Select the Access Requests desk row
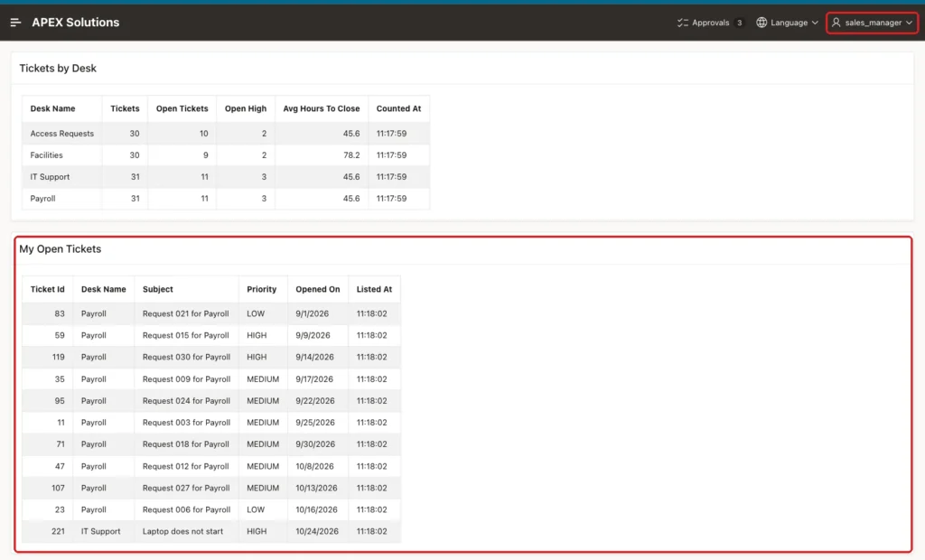925x560 pixels. tap(226, 134)
